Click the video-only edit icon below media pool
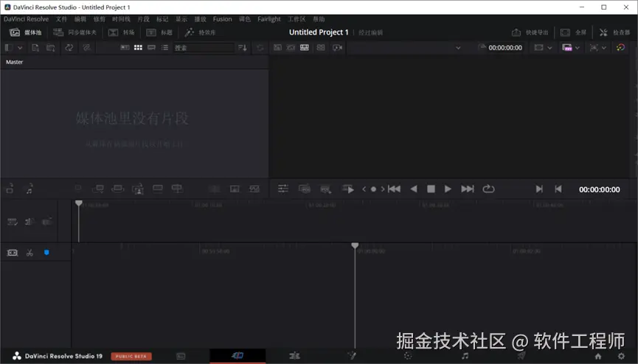Screen dimensions: 638x364 (10, 189)
